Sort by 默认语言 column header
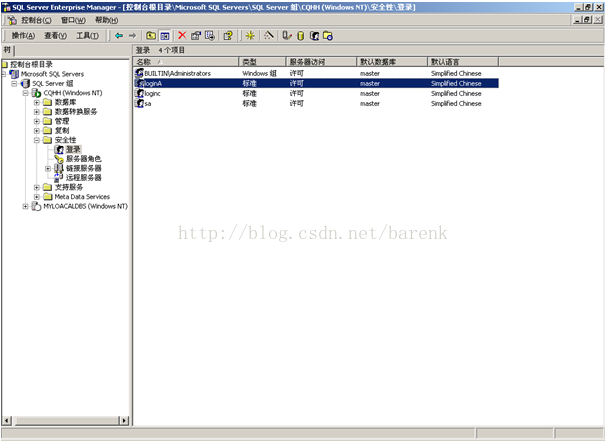 click(463, 62)
